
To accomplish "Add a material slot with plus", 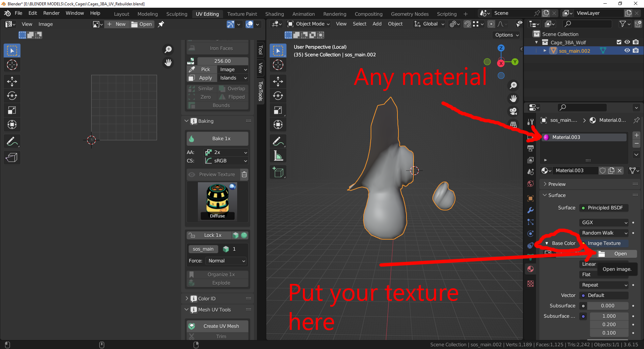I will tap(636, 135).
